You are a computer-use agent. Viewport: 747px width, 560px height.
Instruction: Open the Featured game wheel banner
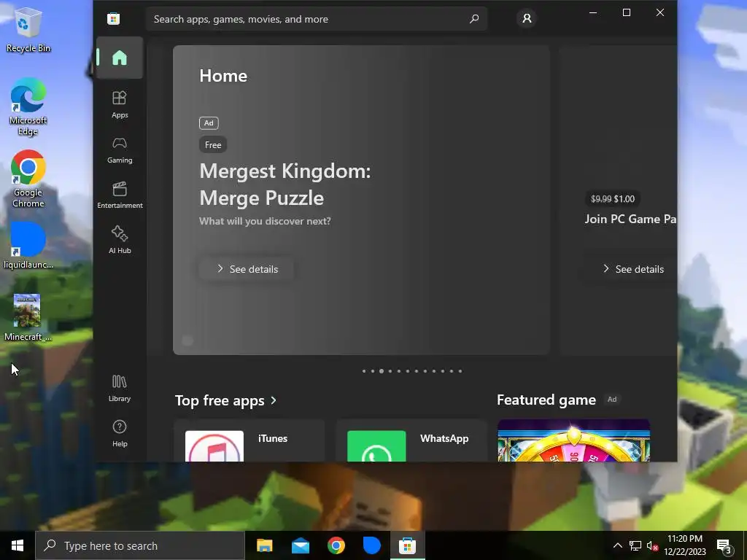click(x=573, y=440)
